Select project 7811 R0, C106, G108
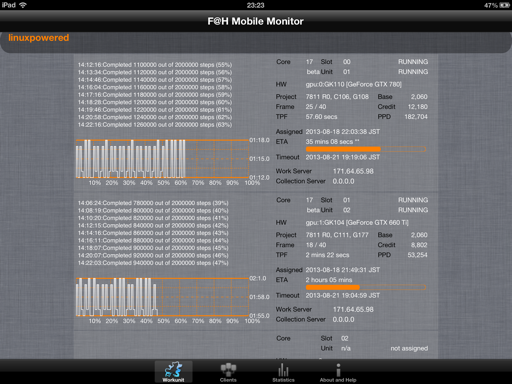The height and width of the screenshot is (384, 512). click(x=337, y=97)
